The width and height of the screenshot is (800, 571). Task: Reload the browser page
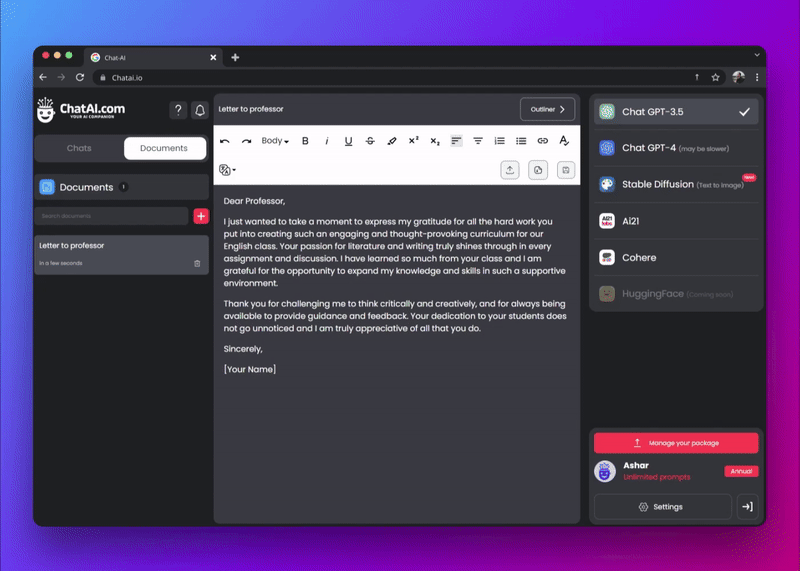(x=80, y=78)
